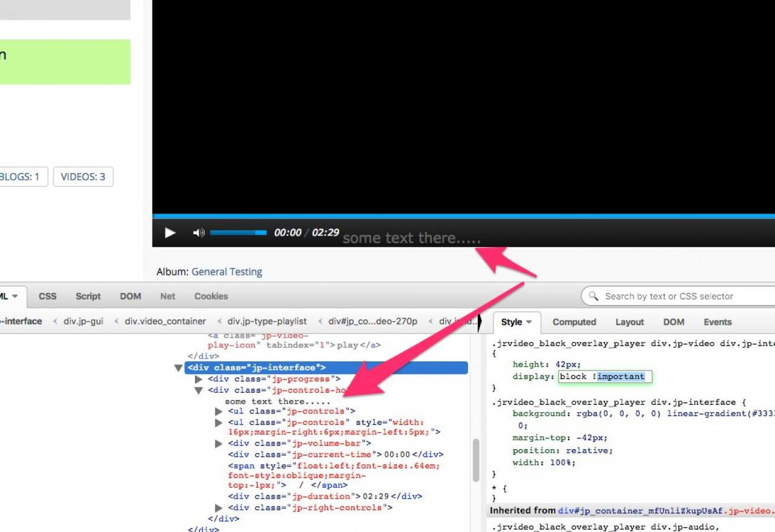This screenshot has width=775, height=532.
Task: Focus the search by text or CSS selector field
Action: [684, 296]
